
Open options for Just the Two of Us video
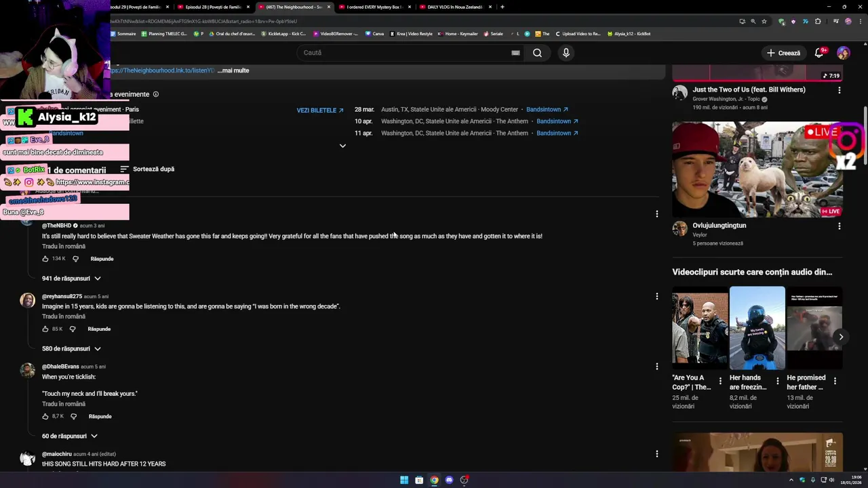(840, 90)
